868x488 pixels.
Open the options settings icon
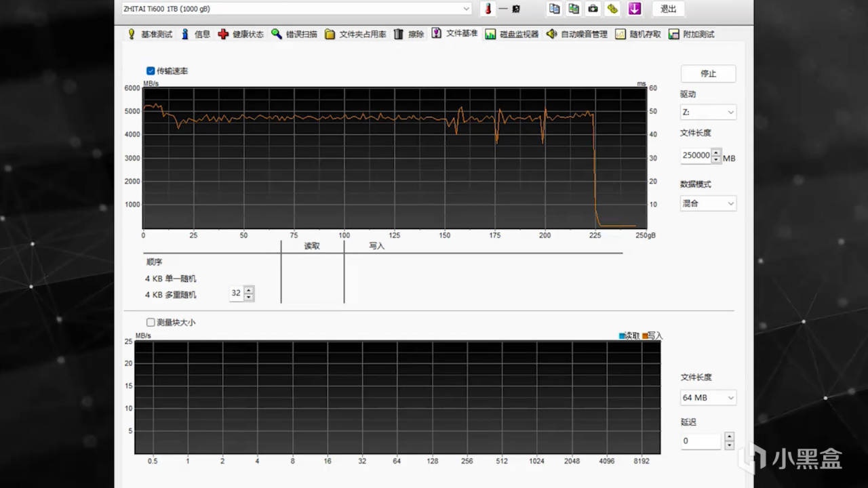click(613, 9)
